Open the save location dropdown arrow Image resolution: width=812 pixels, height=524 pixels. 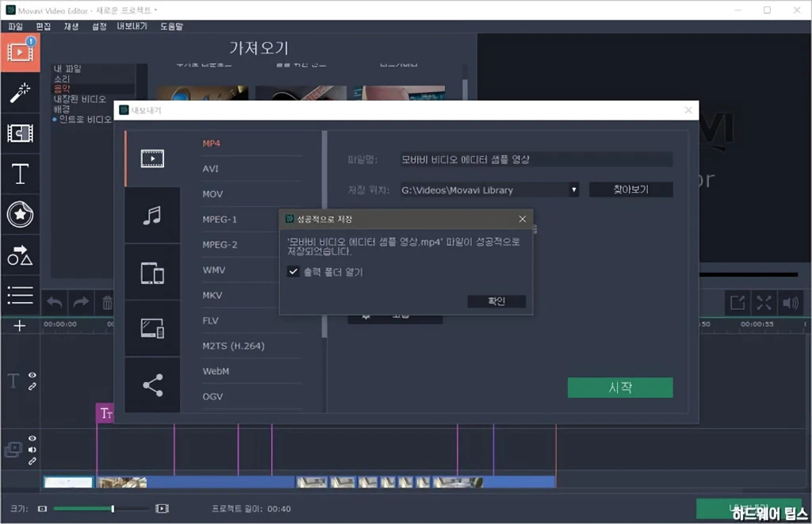tap(574, 189)
